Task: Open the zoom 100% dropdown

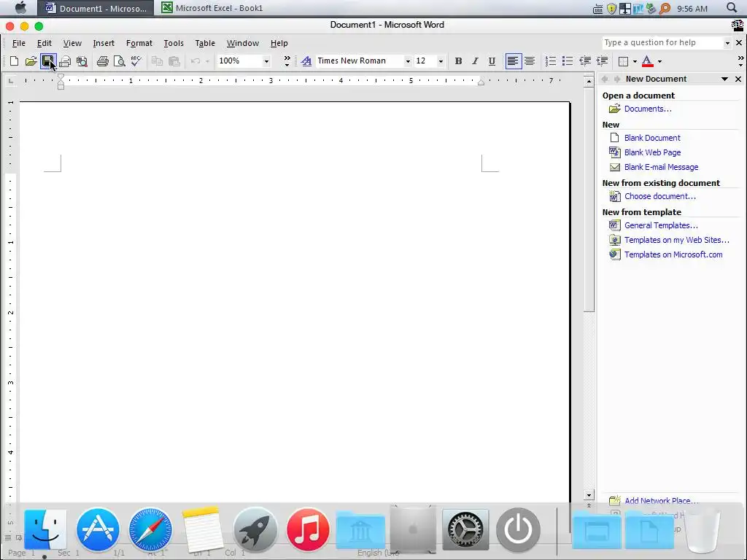Action: point(266,61)
